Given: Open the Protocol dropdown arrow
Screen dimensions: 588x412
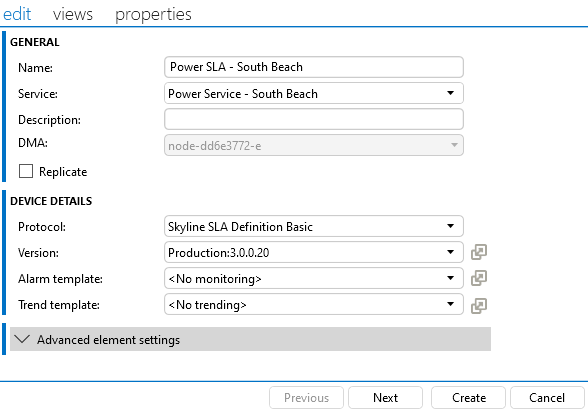Looking at the screenshot, I should coord(451,226).
